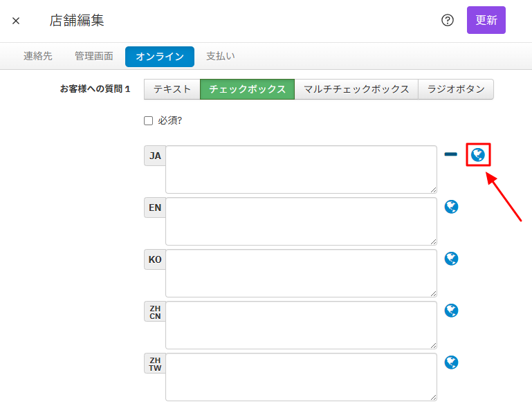Click into the EN question text area
The width and height of the screenshot is (532, 413).
[x=301, y=221]
